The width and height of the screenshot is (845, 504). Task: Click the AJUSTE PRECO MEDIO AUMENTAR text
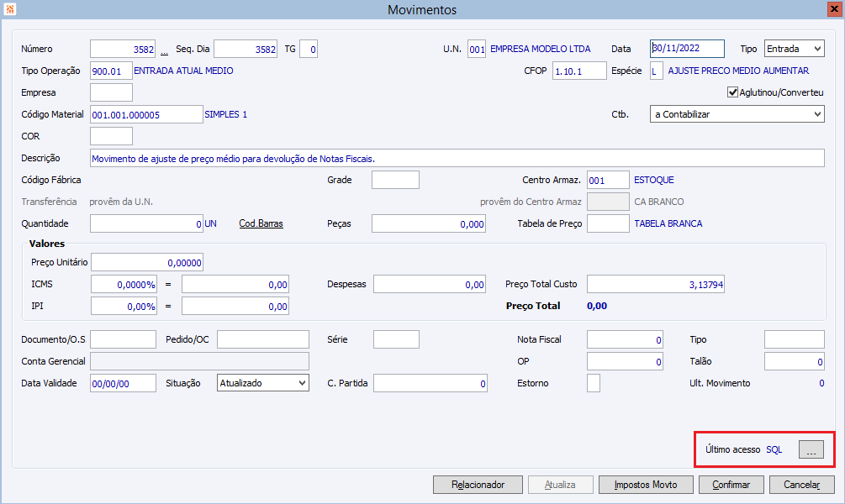(x=738, y=71)
